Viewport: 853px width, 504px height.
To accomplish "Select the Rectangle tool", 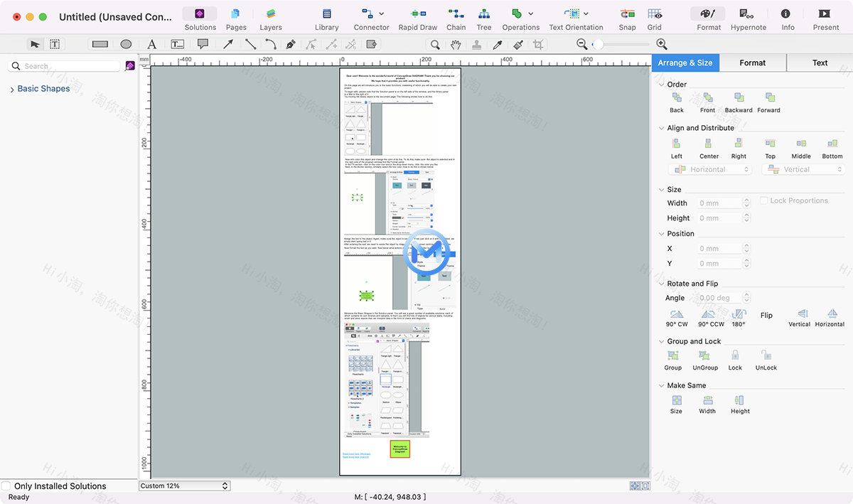I will [99, 43].
